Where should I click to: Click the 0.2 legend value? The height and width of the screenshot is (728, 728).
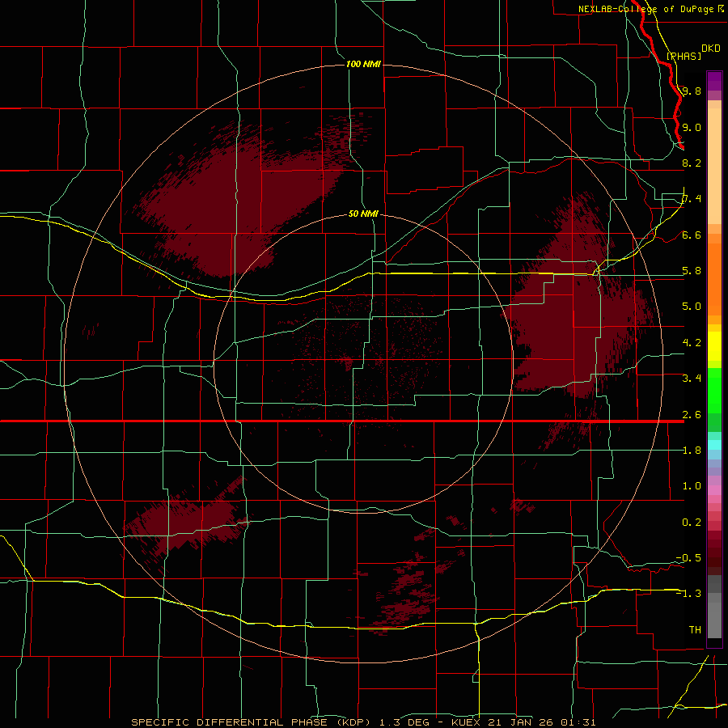692,523
